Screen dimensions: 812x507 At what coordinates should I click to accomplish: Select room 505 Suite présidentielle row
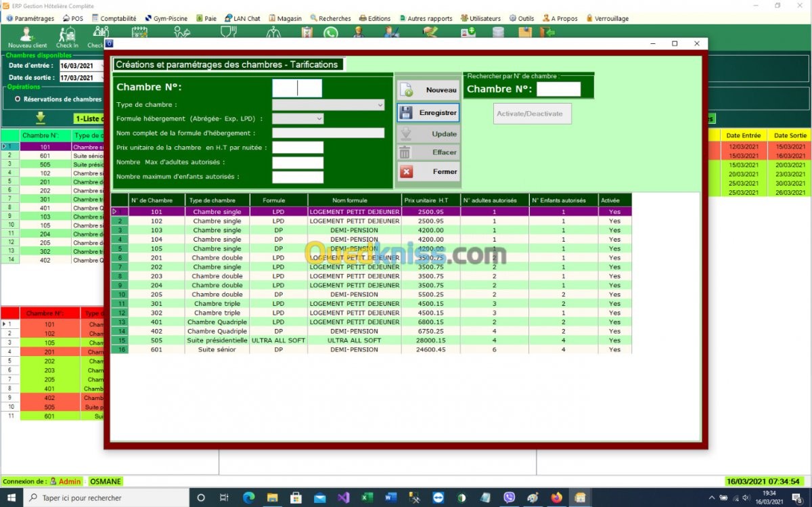click(x=371, y=340)
